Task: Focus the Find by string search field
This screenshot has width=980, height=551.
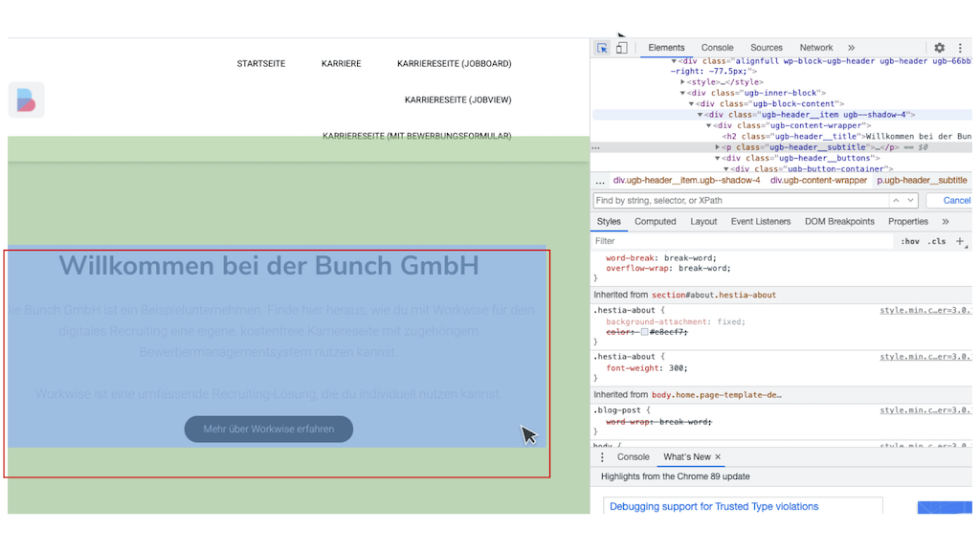Action: point(741,201)
